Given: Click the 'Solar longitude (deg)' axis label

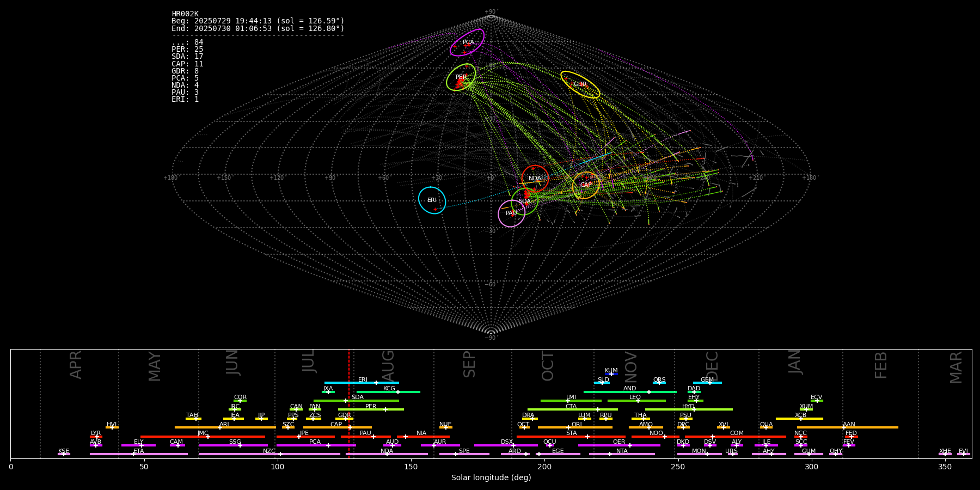Looking at the screenshot, I should pos(491,477).
